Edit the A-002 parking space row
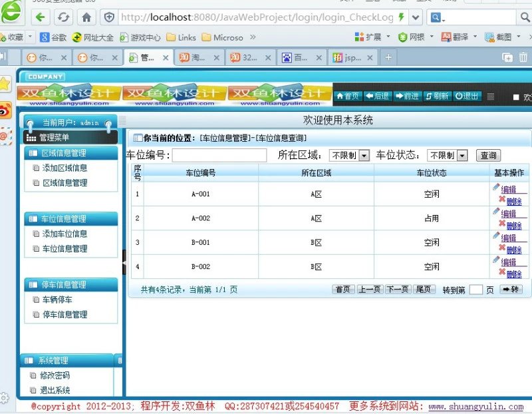532x414 pixels. [x=508, y=213]
